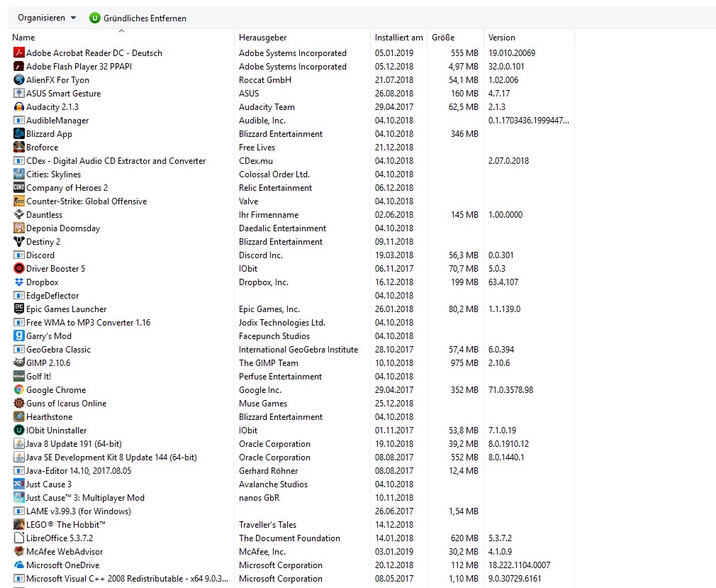Click the IObit Uninstaller icon

(18, 430)
